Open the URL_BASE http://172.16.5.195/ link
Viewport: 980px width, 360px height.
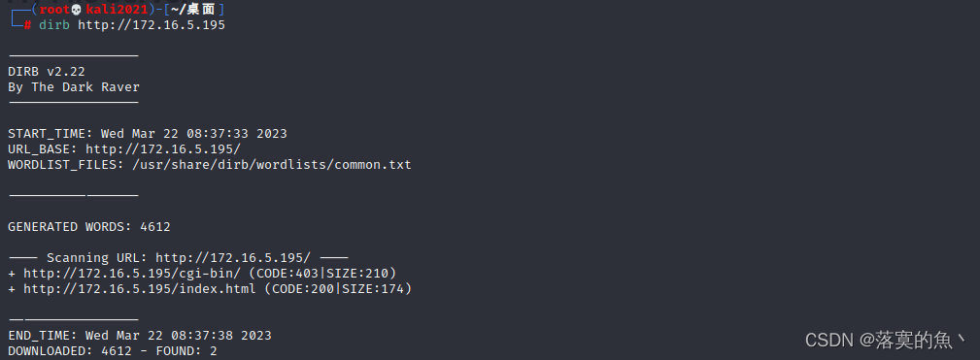click(163, 149)
